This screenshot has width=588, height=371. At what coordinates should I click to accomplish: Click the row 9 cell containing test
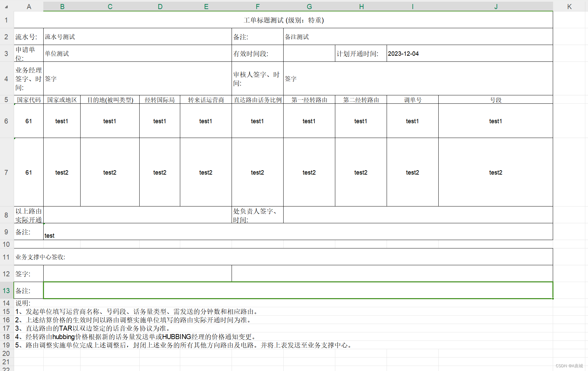298,232
